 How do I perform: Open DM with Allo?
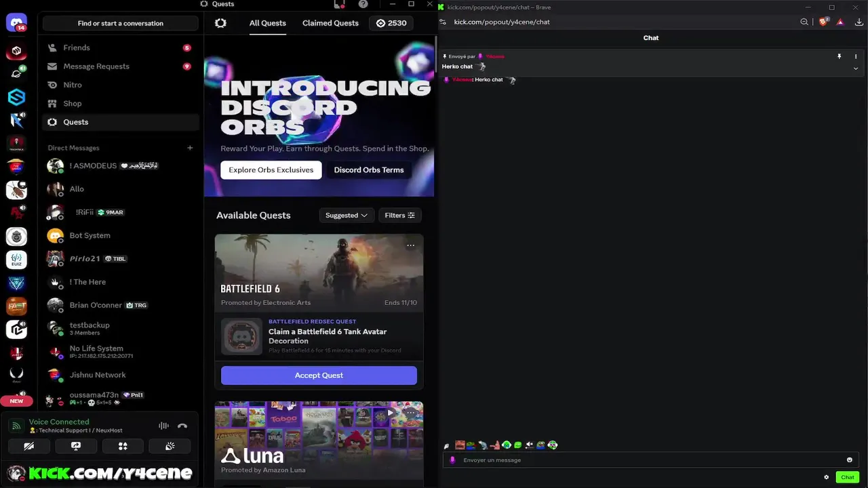coord(121,189)
